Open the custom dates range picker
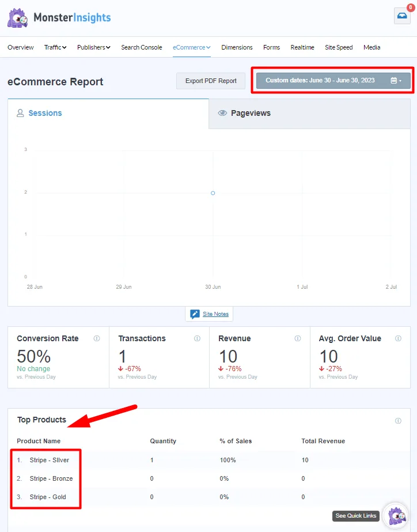This screenshot has height=532, width=417. click(x=333, y=81)
